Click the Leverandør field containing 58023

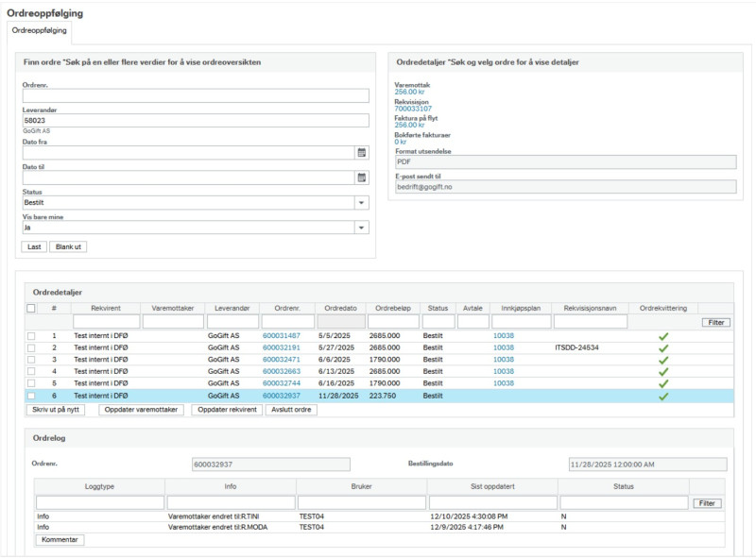point(196,121)
